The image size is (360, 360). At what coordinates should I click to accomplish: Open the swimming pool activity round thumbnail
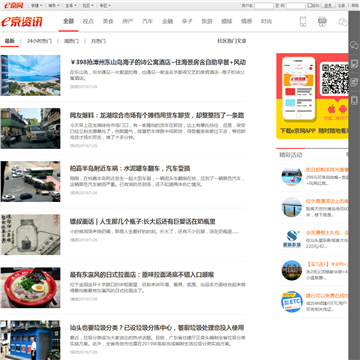(292, 177)
